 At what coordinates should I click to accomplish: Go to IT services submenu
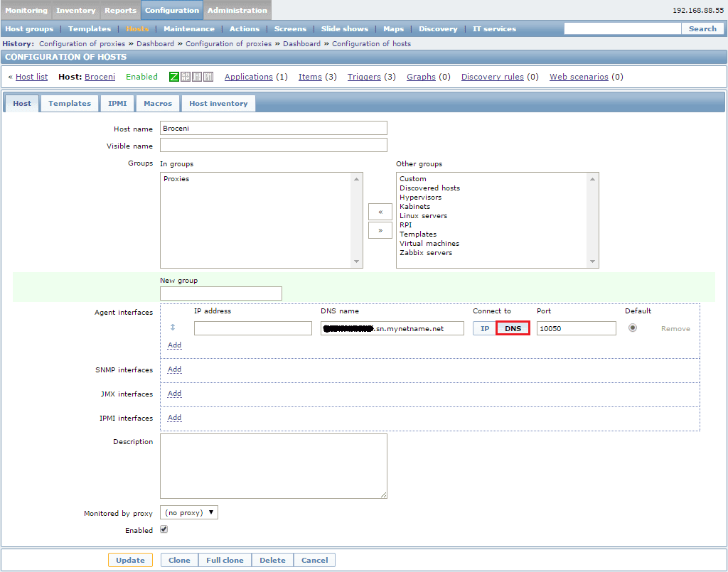point(494,28)
